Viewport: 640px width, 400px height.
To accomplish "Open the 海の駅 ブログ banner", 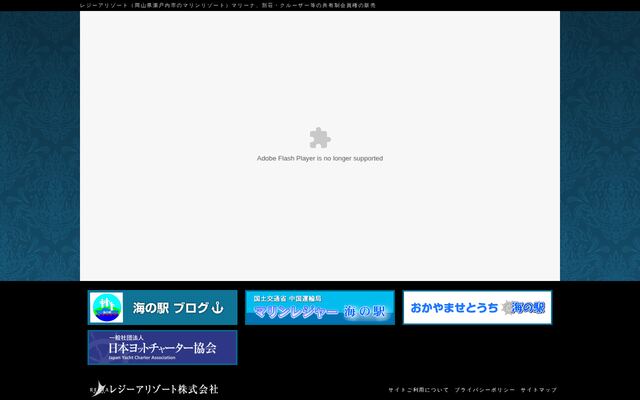I will tap(162, 307).
